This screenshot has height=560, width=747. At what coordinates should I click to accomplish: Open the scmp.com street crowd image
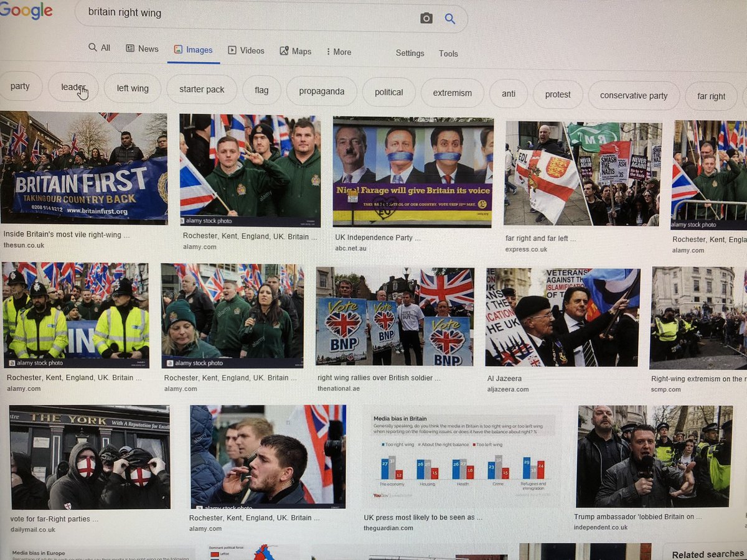[x=698, y=319]
